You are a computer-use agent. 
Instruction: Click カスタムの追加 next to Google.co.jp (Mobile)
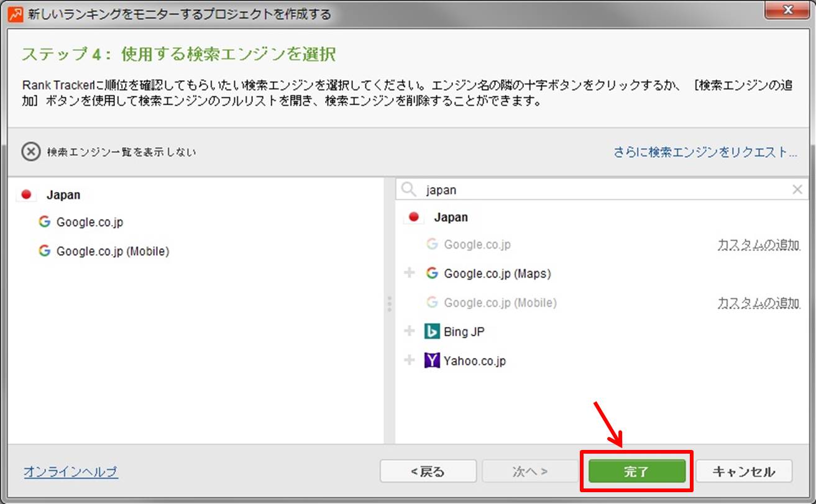point(758,303)
